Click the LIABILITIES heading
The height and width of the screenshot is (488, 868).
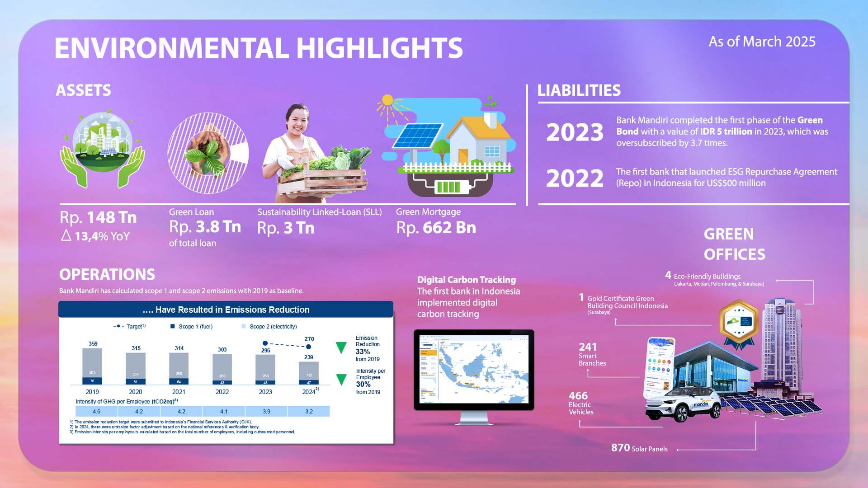coord(579,90)
